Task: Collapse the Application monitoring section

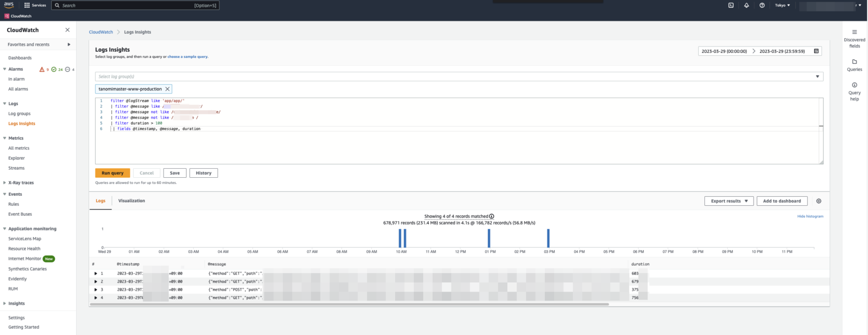Action: pyautogui.click(x=5, y=229)
